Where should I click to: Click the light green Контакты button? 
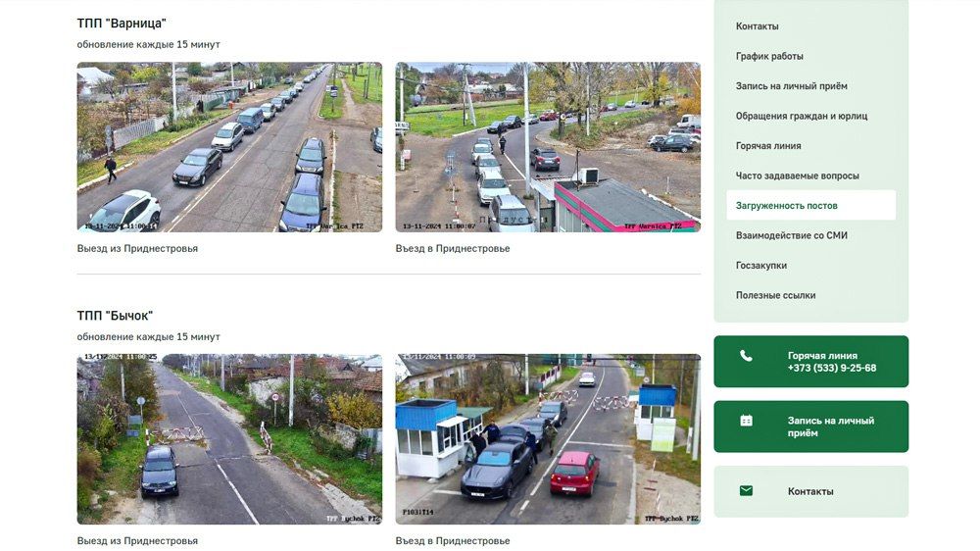point(810,491)
